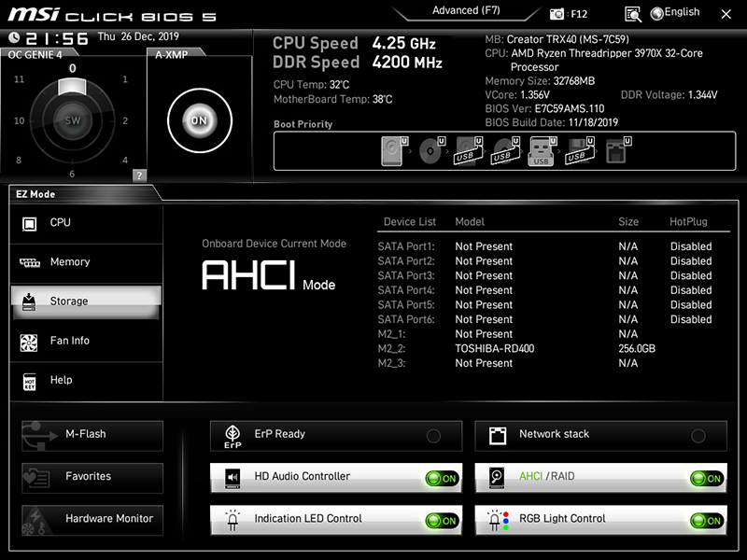
Task: Click the Indication LED lamp icon
Action: pos(233,521)
